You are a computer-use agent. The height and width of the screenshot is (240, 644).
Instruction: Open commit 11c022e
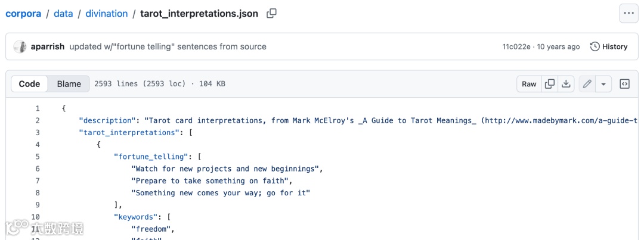point(516,46)
